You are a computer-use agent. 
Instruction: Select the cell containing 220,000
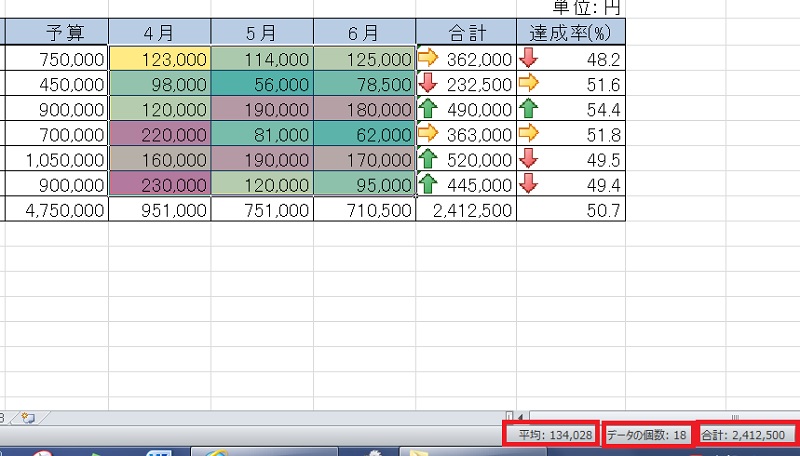[x=160, y=134]
